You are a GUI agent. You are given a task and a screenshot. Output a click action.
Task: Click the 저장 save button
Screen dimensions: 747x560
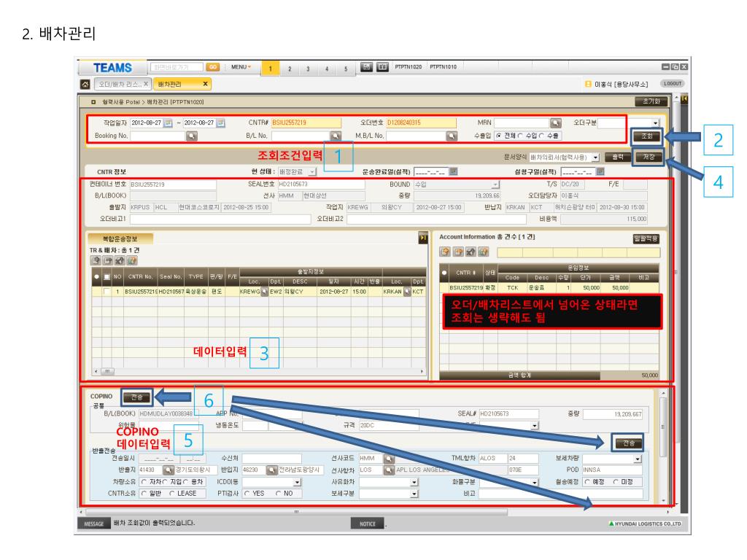point(649,157)
